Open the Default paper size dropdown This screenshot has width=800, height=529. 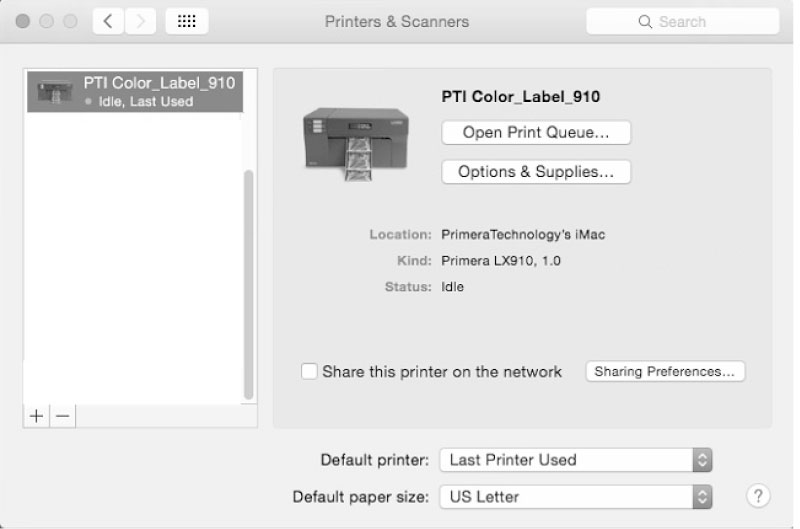[576, 497]
